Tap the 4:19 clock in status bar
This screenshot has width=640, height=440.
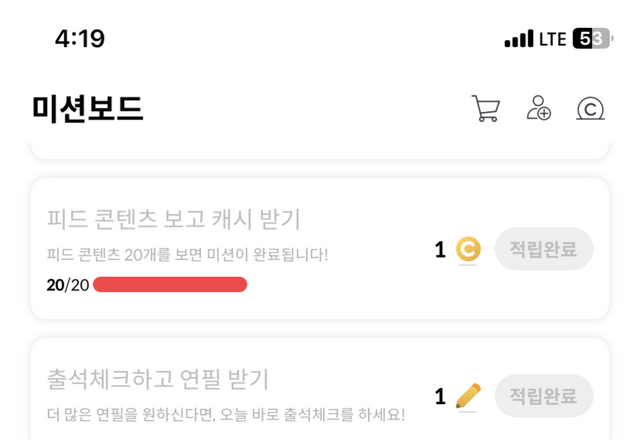(x=80, y=39)
